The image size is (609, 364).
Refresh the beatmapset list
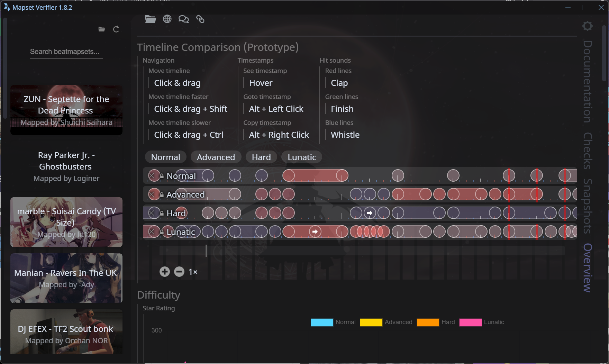116,29
